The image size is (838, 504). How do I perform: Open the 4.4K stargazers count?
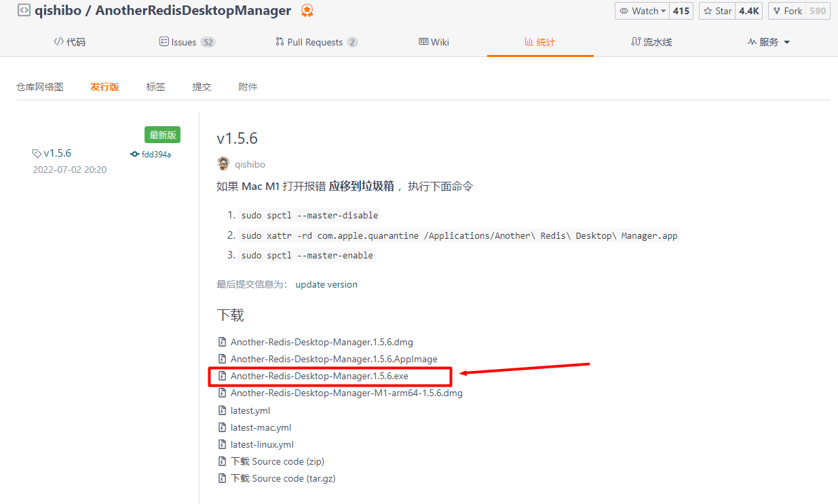pos(749,11)
